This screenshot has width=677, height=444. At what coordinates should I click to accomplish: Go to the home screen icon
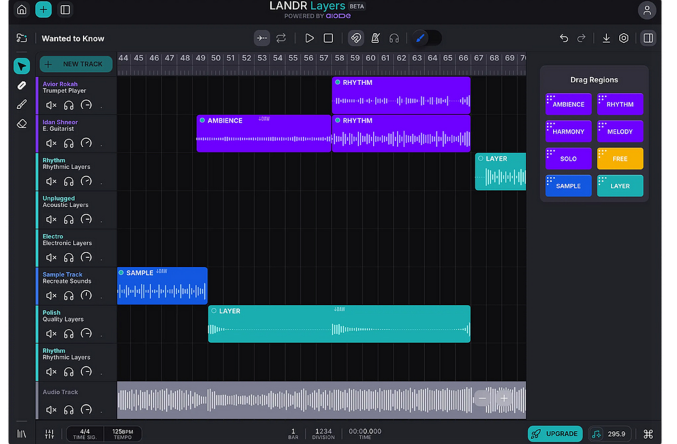pos(22,10)
